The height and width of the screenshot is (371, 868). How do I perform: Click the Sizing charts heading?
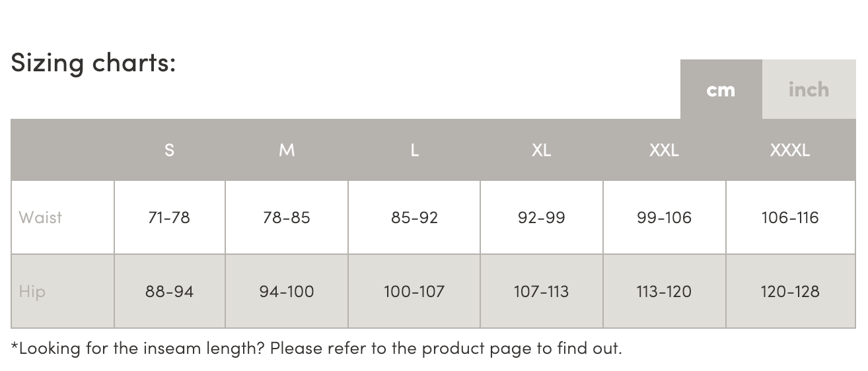coord(93,63)
